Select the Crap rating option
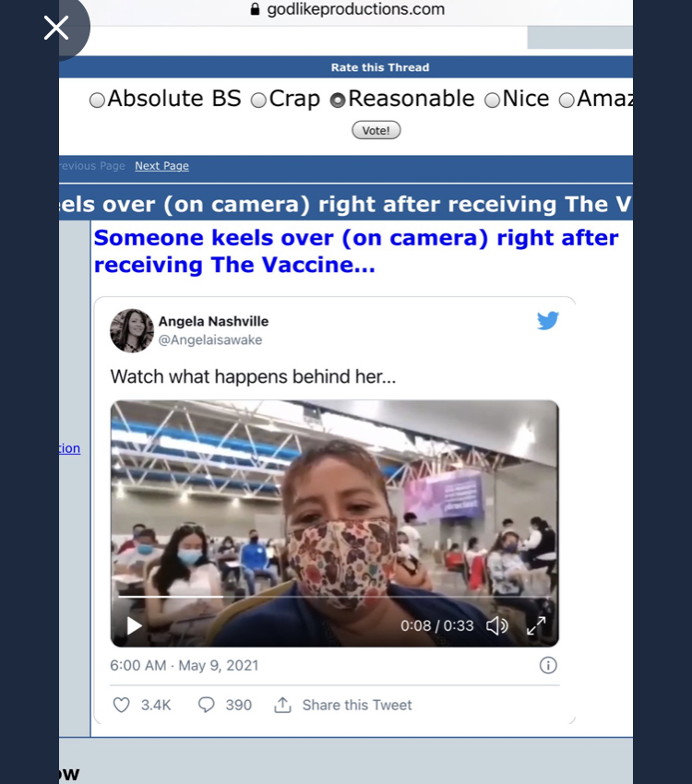 [x=258, y=101]
